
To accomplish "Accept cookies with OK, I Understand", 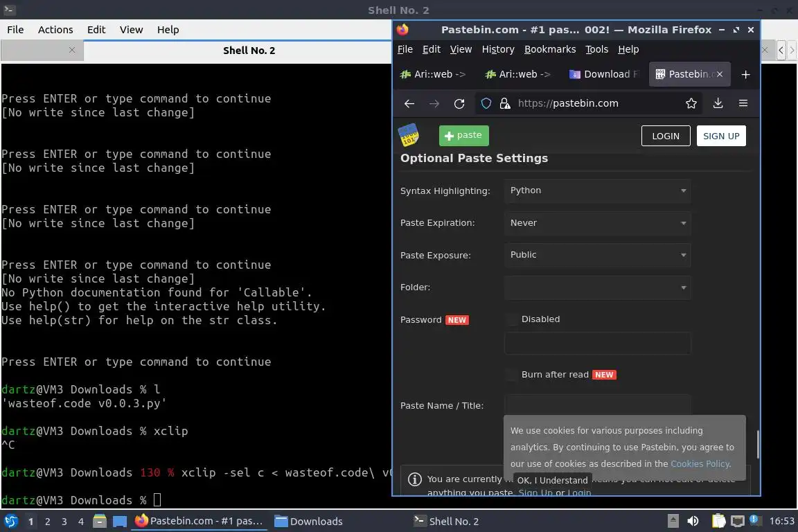I will click(552, 480).
